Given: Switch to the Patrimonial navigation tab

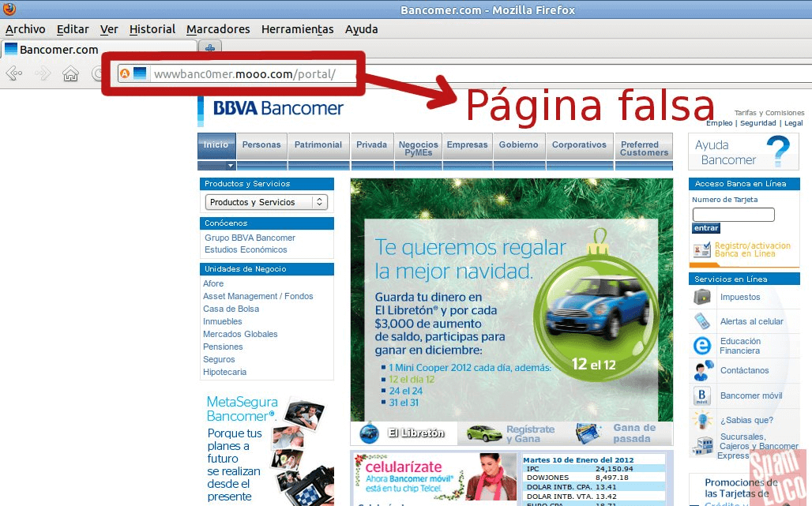Looking at the screenshot, I should click(318, 145).
